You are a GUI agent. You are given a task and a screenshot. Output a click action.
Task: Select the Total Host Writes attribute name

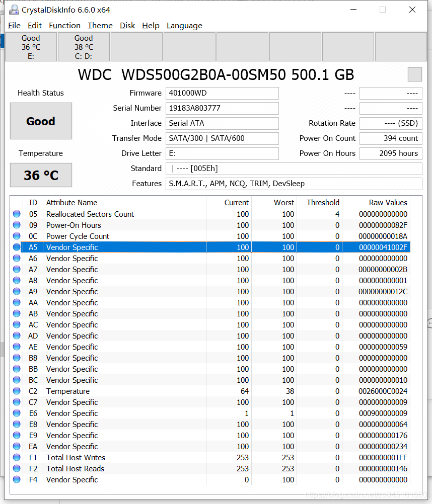[x=76, y=457]
